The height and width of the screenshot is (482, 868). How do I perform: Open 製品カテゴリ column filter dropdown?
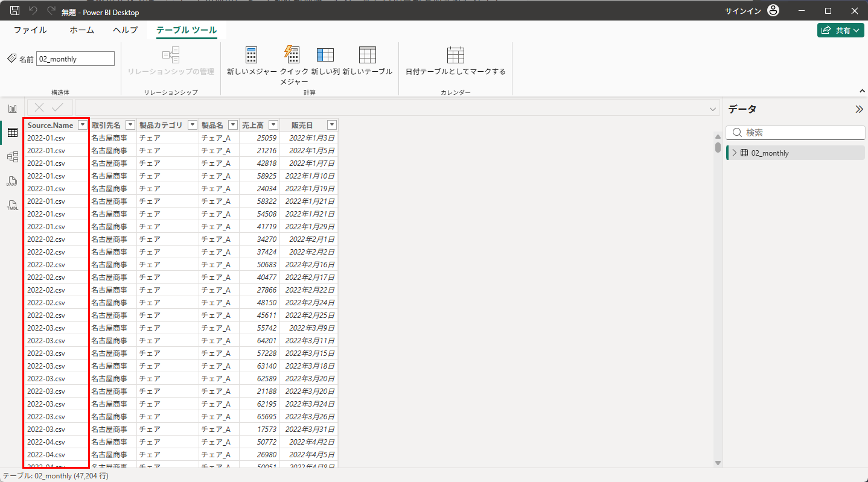[193, 125]
